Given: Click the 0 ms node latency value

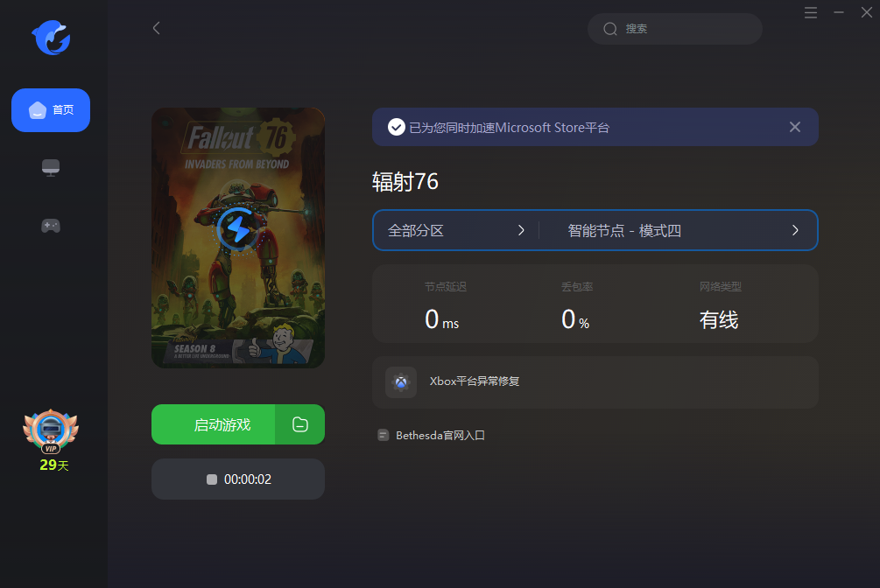Looking at the screenshot, I should (x=441, y=319).
